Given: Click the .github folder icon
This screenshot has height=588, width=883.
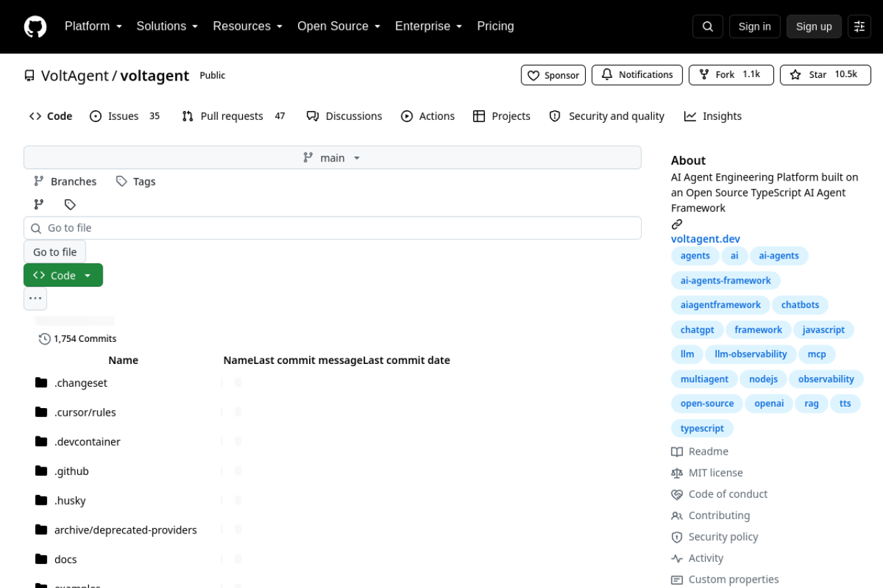Looking at the screenshot, I should [x=41, y=471].
